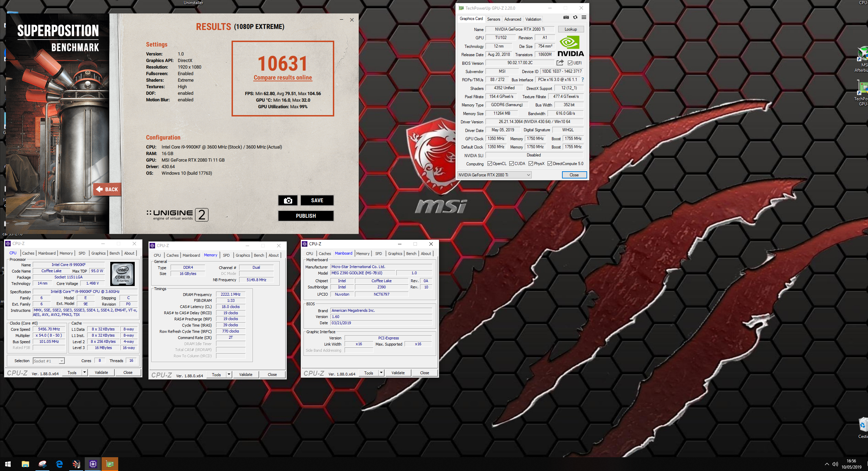Click the BIOS Version field 90.02.17.00.2C

click(520, 63)
